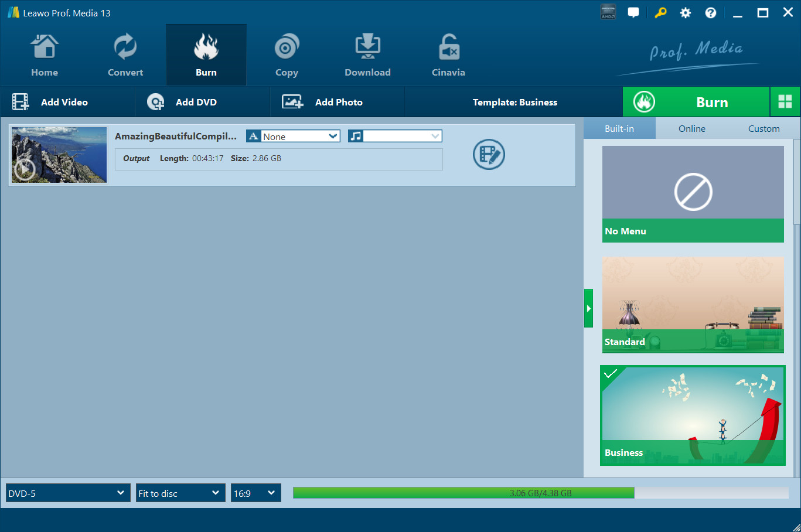This screenshot has height=532, width=801.
Task: Open settings gear icon
Action: (685, 13)
